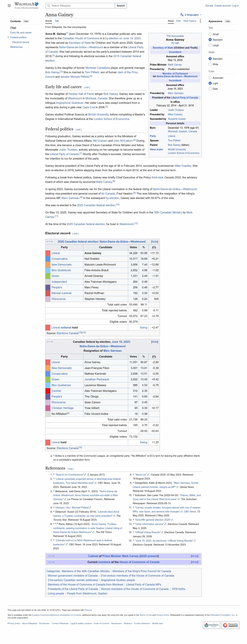Hide the June 19, 2023 by-election table
247x644 pixels.
tap(155, 342)
